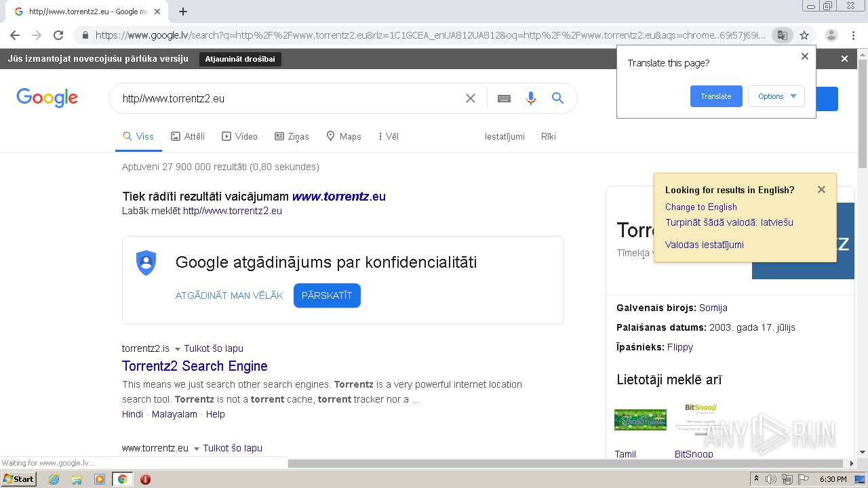
Task: Switch to the Attēli images tab
Action: [x=188, y=136]
